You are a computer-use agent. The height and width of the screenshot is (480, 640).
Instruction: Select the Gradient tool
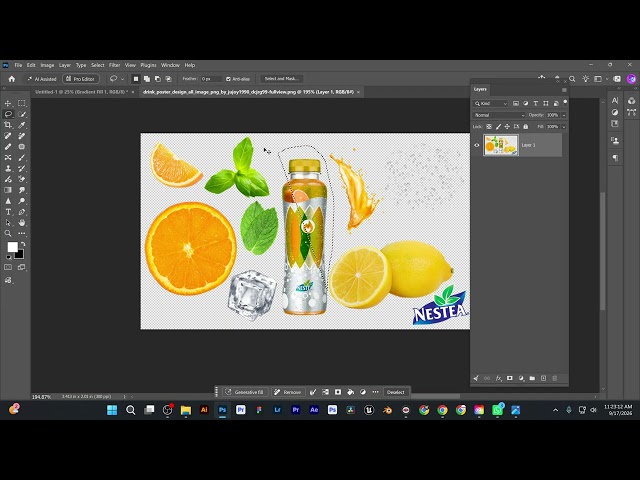(8, 190)
